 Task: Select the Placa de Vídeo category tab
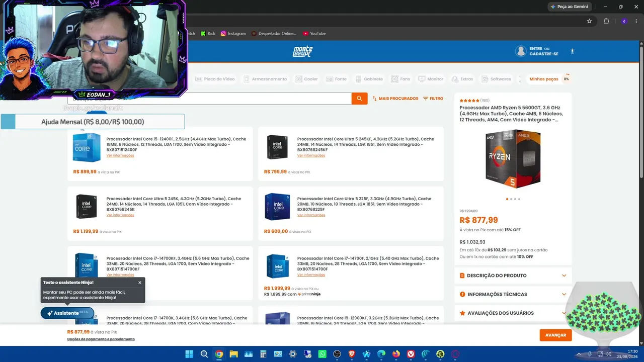coord(215,79)
